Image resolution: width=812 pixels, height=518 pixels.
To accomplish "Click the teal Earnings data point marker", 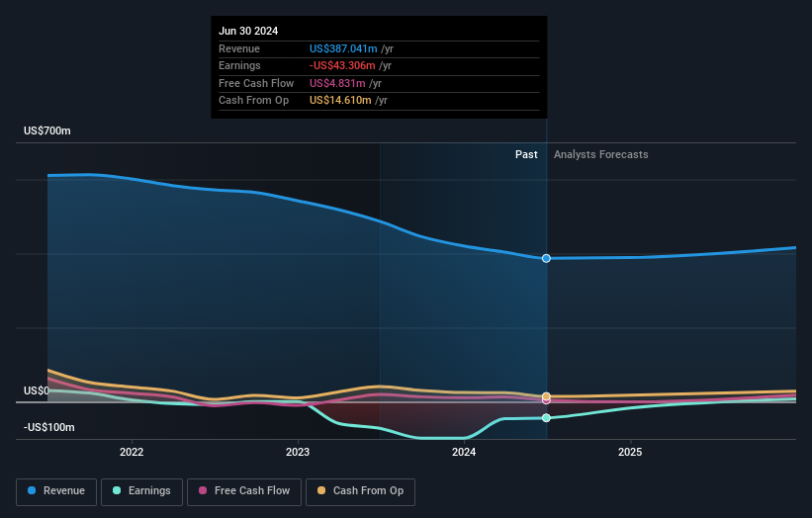I will 546,418.
